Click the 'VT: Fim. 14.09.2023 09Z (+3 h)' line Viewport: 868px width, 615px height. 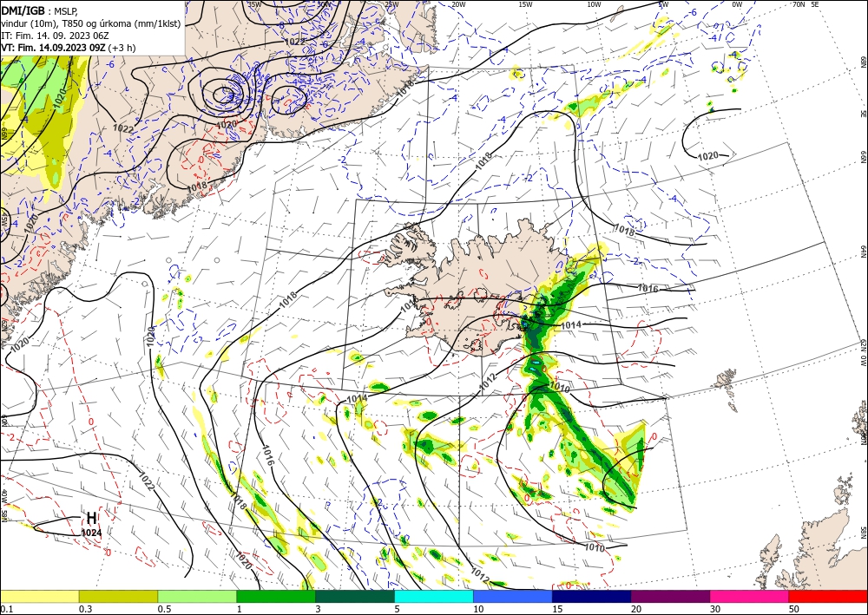click(68, 48)
